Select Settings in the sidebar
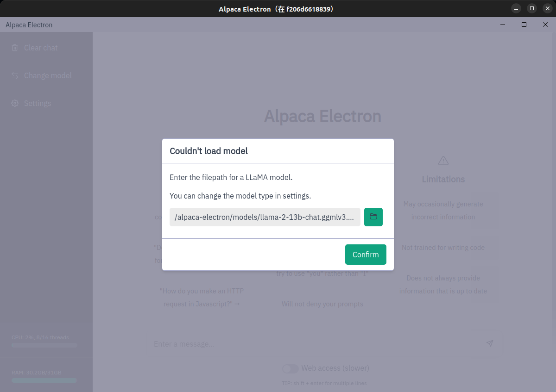556x392 pixels. (38, 103)
